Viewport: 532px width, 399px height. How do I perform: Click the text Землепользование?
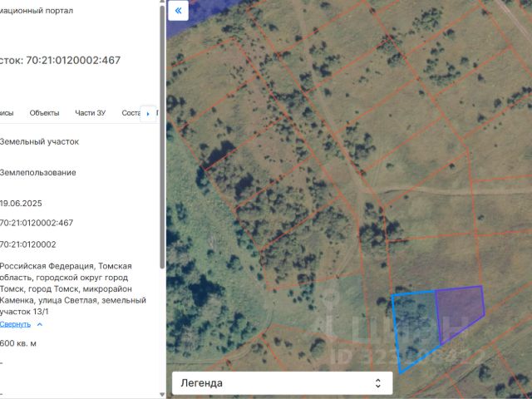pos(37,172)
